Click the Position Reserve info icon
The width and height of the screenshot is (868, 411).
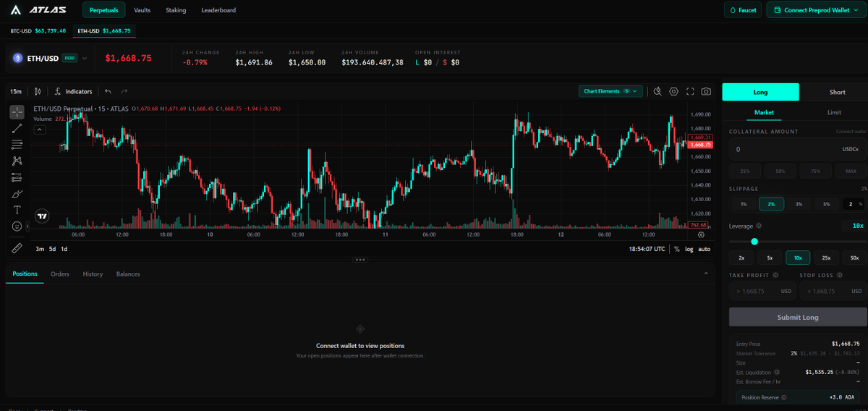point(783,397)
